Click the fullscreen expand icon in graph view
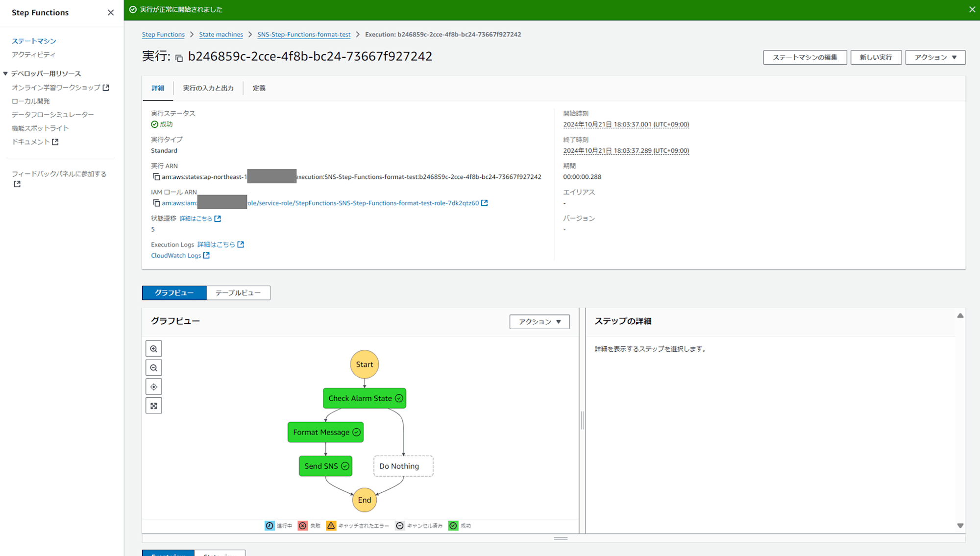Screen dimensions: 980x556 click(153, 405)
